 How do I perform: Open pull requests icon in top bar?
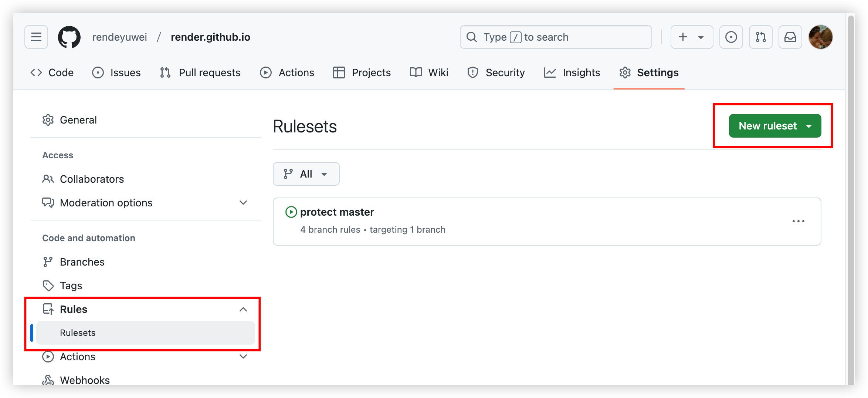pos(760,37)
